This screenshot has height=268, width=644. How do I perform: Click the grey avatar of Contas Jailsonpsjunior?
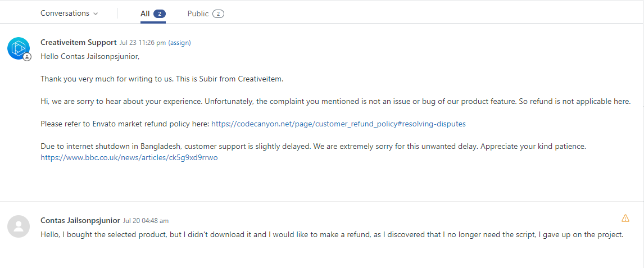pos(19,226)
